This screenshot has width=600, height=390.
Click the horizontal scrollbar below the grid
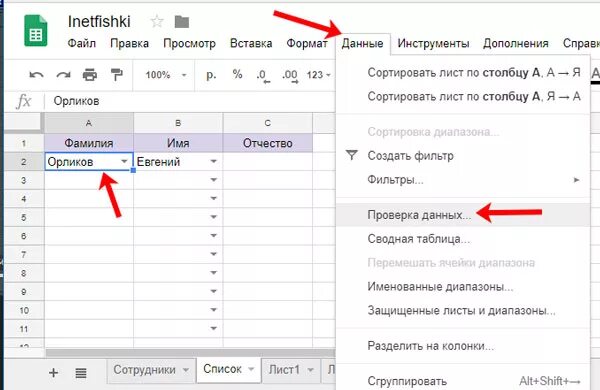coord(190,352)
